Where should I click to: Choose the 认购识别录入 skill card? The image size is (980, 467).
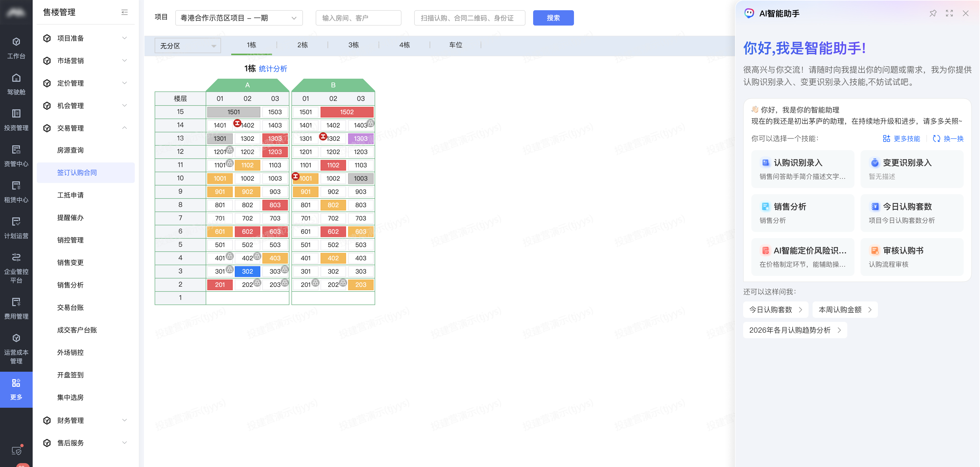pos(803,169)
